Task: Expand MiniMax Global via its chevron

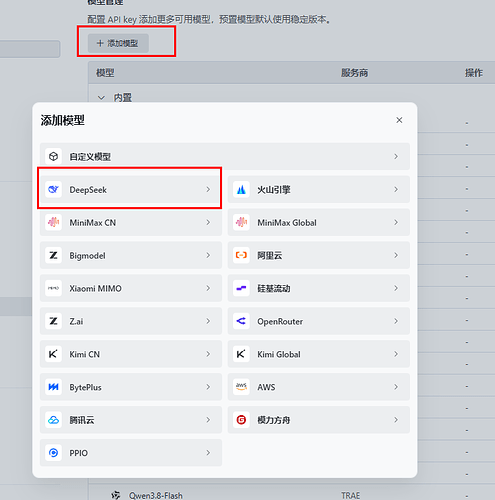Action: 396,222
